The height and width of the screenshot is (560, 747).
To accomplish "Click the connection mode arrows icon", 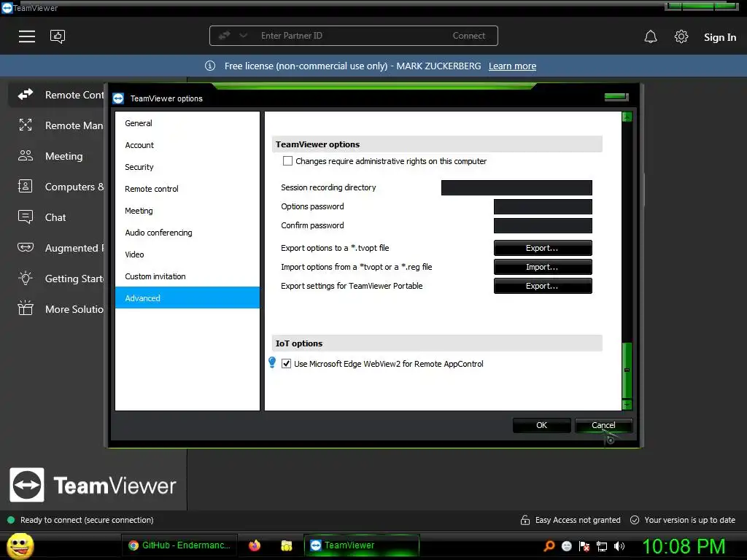I will point(225,35).
